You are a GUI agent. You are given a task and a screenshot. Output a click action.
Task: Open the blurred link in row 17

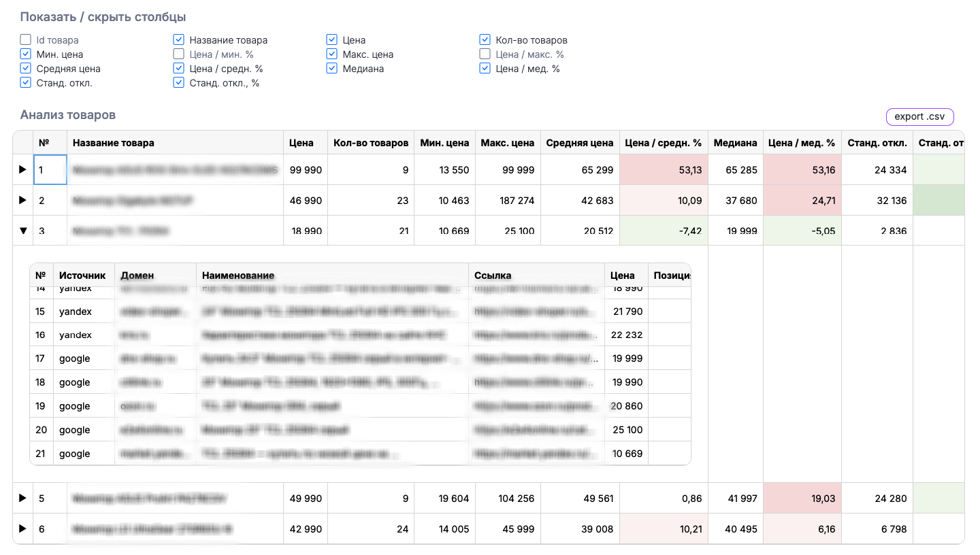(x=536, y=358)
